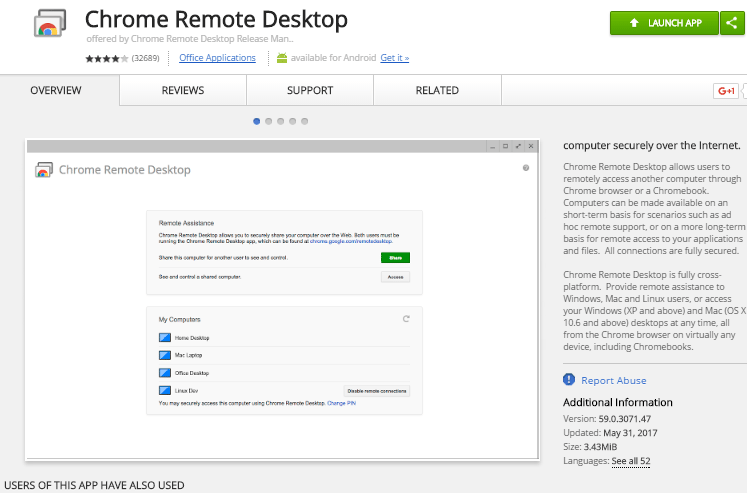
Task: Switch to the RELATED tab
Action: tap(437, 90)
